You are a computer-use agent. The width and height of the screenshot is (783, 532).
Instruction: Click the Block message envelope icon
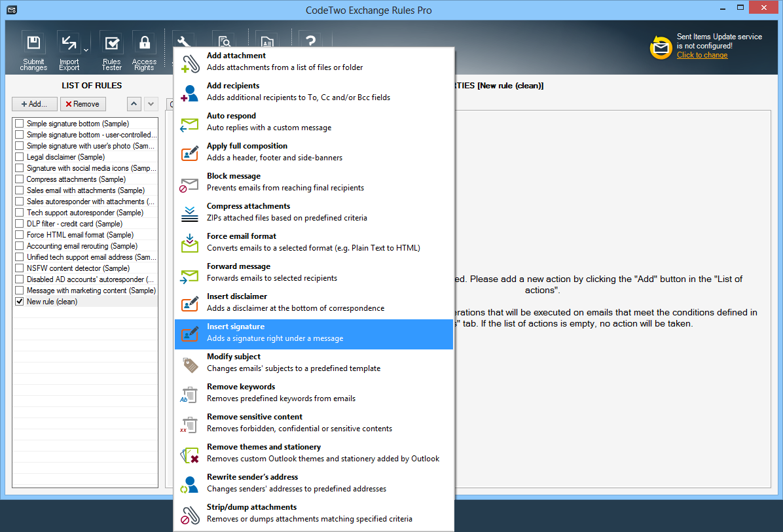(189, 185)
